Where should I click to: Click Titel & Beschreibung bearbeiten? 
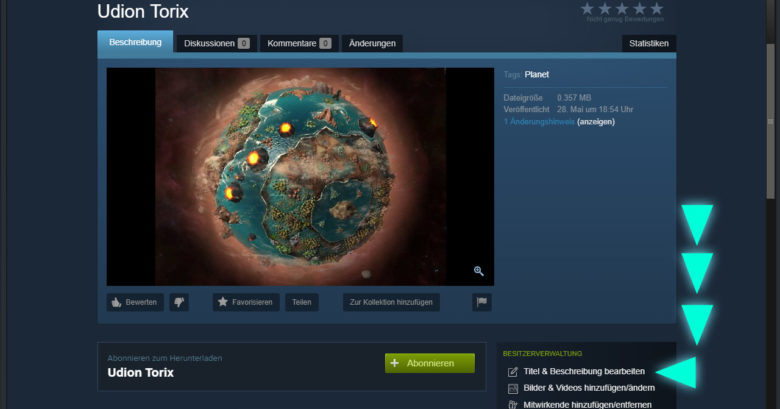click(x=584, y=372)
